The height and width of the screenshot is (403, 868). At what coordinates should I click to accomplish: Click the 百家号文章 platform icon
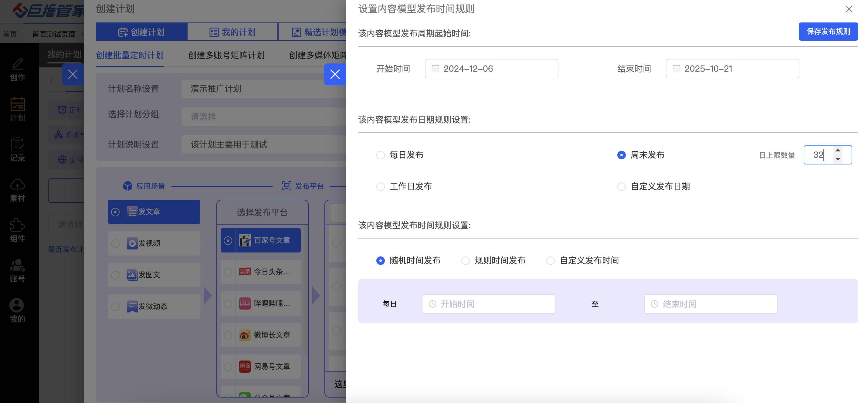pyautogui.click(x=245, y=240)
